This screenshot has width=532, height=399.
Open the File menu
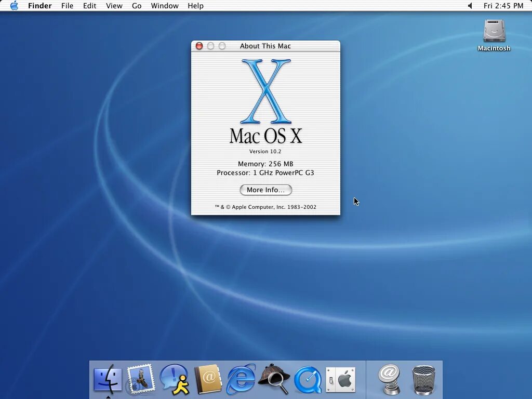tap(67, 6)
